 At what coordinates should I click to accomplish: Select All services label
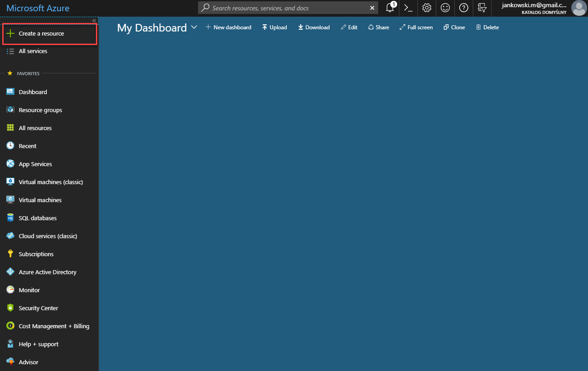point(33,51)
